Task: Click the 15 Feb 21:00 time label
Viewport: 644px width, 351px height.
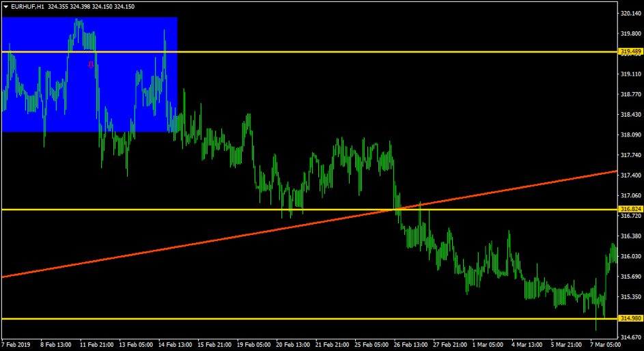Action: point(214,345)
